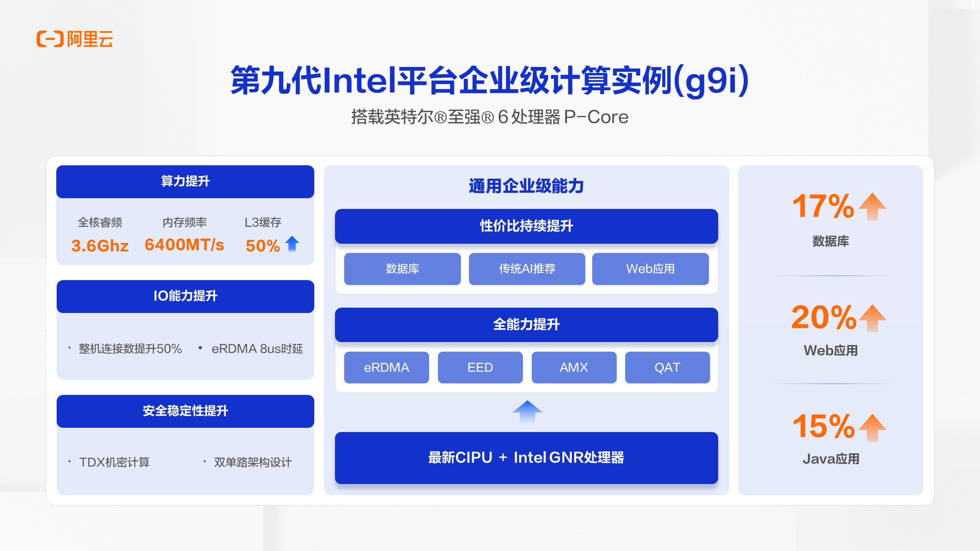
Task: Expand the 算力提升 section header
Action: point(185,182)
